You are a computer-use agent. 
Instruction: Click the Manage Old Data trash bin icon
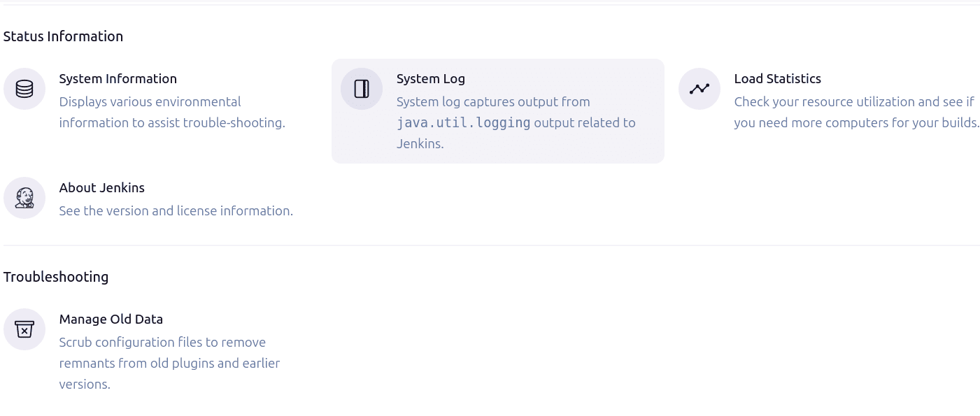(x=24, y=329)
